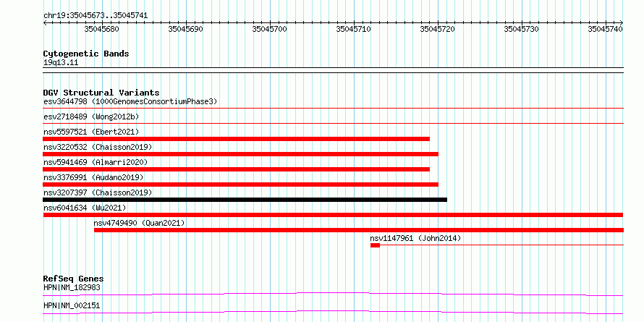Viewport: 644px width, 322px height.
Task: Click ruler position label 35045690
Action: (x=186, y=29)
